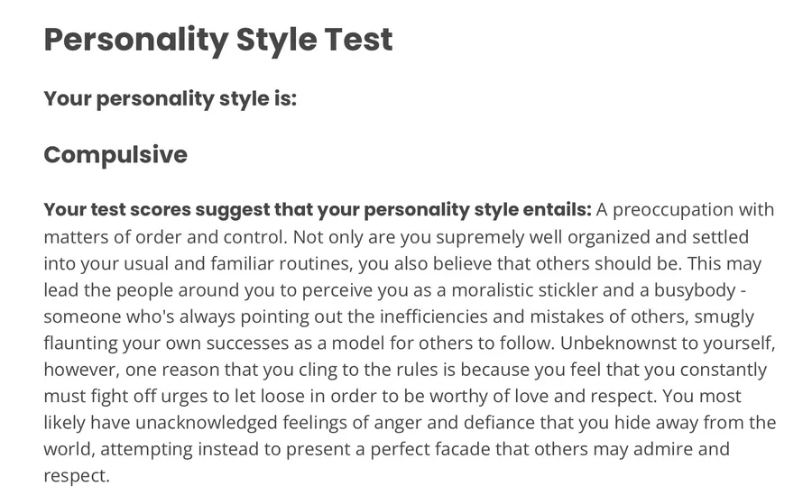Select the 'Compulsive' result heading

pos(115,154)
